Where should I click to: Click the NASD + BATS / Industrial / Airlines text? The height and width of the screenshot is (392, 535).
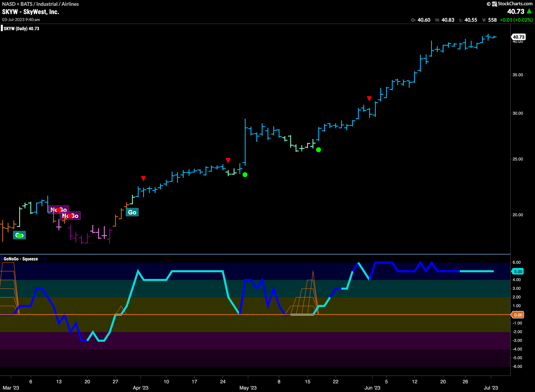[x=40, y=4]
